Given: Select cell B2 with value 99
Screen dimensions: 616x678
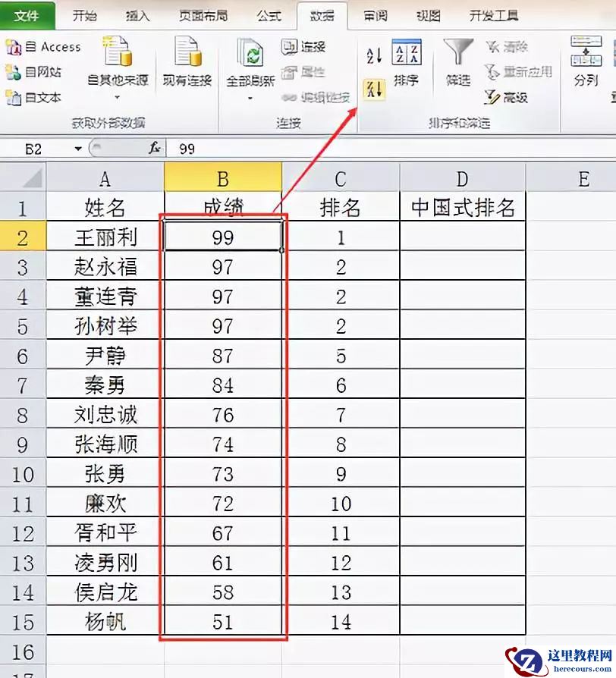Looking at the screenshot, I should click(223, 236).
